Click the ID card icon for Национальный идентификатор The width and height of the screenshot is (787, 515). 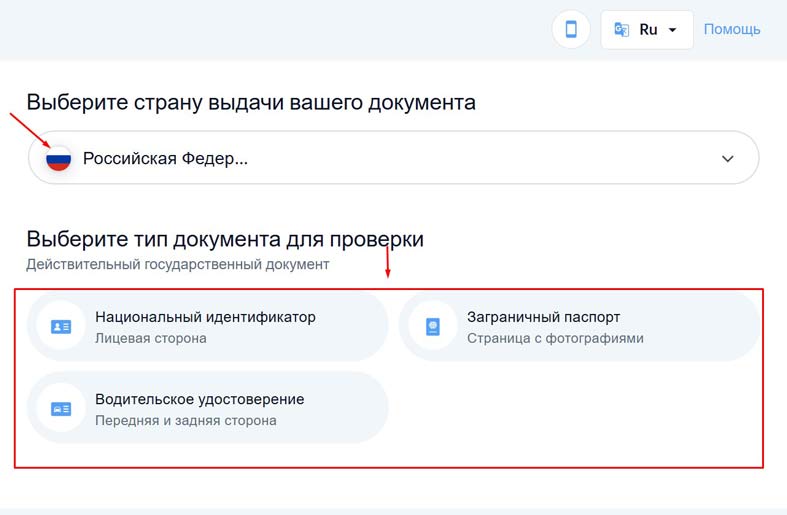point(61,327)
